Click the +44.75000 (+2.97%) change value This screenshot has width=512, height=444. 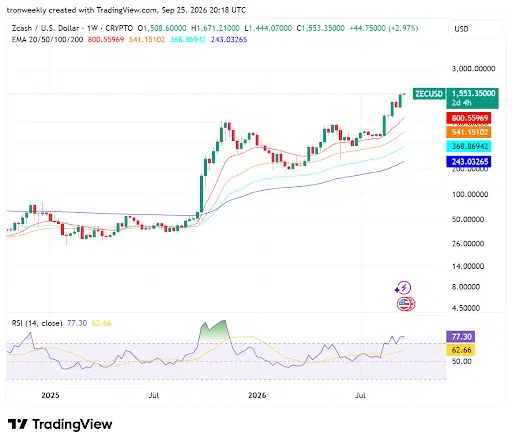tap(383, 28)
